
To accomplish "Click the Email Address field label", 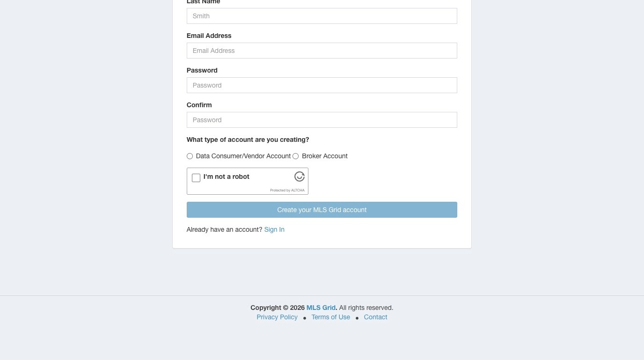I will click(x=209, y=36).
